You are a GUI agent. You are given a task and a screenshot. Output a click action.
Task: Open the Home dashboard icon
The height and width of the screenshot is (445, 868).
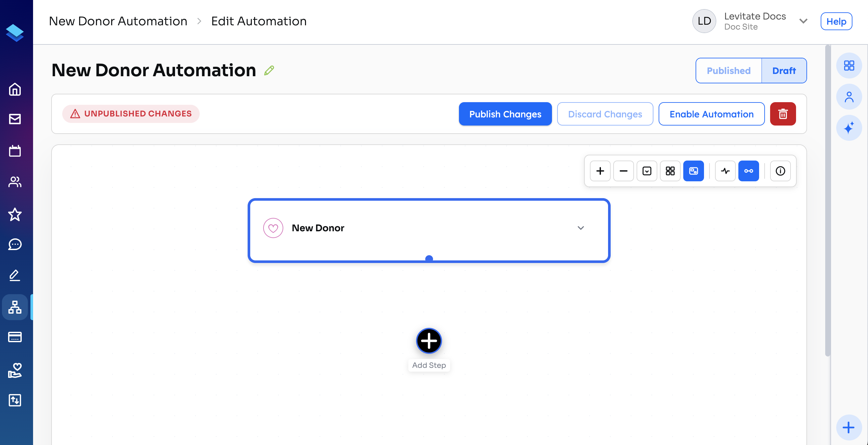pos(15,89)
